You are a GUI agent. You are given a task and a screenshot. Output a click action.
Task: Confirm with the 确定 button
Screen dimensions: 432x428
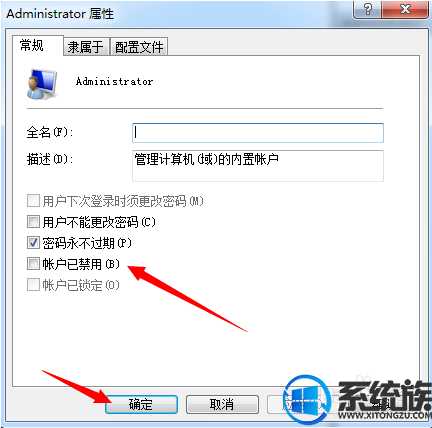141,405
